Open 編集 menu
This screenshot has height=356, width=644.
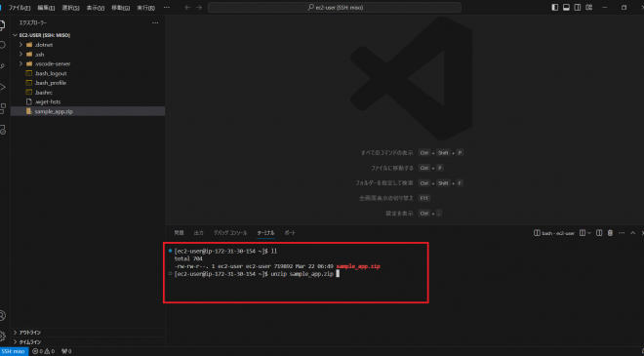click(46, 8)
